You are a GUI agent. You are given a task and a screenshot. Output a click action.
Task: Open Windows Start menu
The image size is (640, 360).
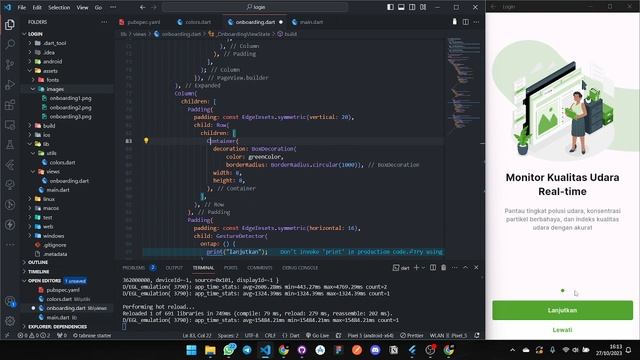[x=191, y=350]
